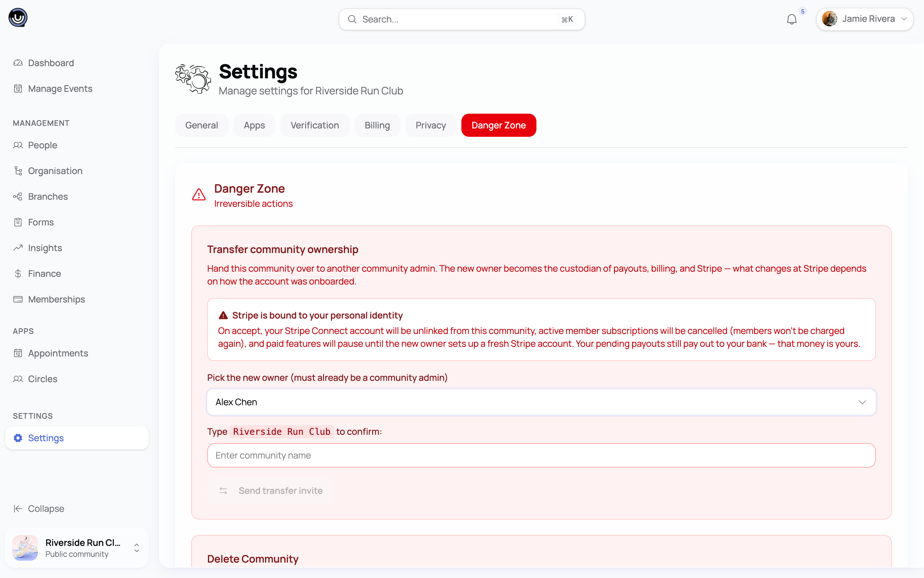Go to Memberships
The image size is (924, 578).
[77, 299]
